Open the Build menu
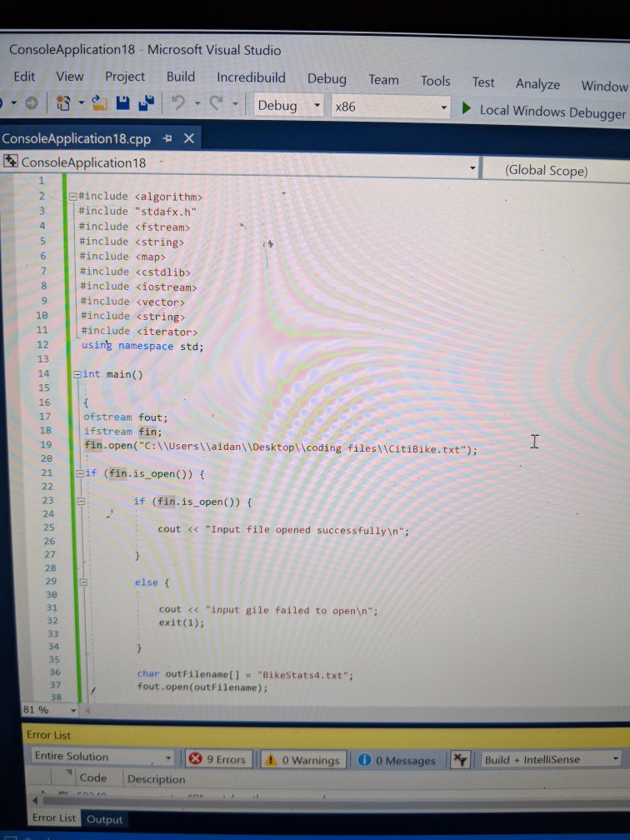630x840 pixels. [x=181, y=77]
